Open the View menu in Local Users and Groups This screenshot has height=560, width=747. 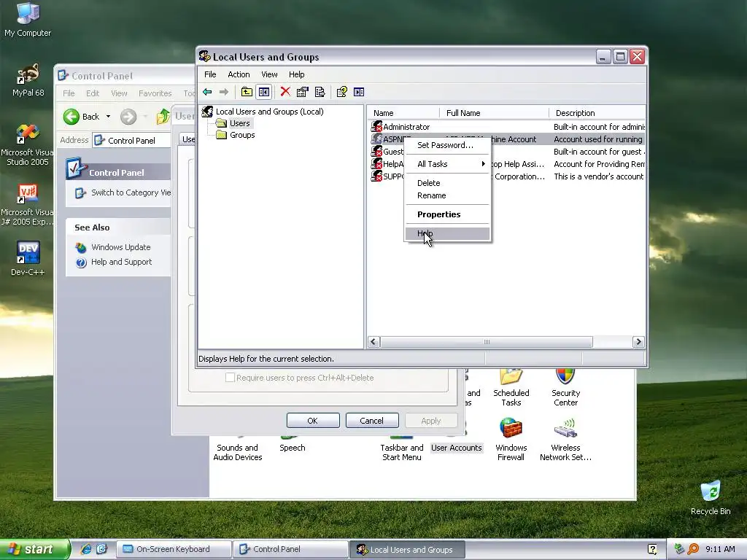tap(269, 74)
